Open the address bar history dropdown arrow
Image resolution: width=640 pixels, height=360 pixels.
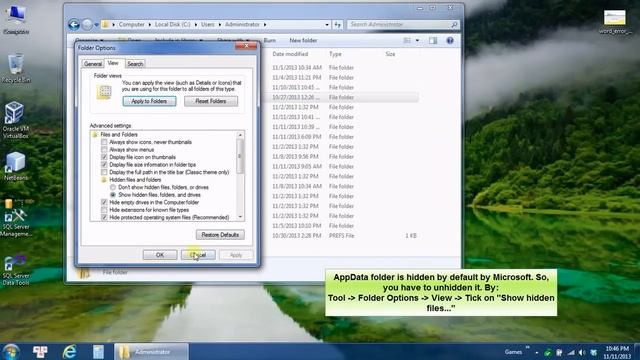[x=327, y=25]
